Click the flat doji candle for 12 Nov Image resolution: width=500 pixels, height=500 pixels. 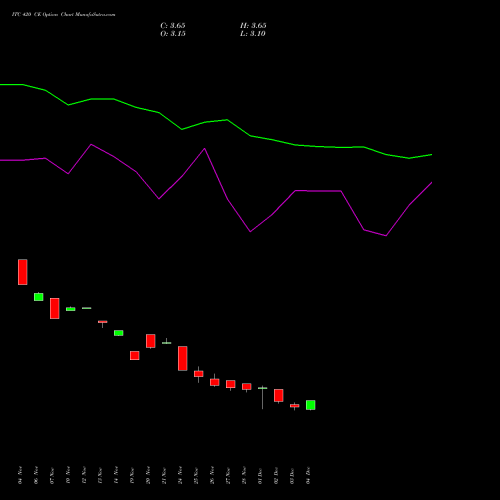pyautogui.click(x=87, y=308)
